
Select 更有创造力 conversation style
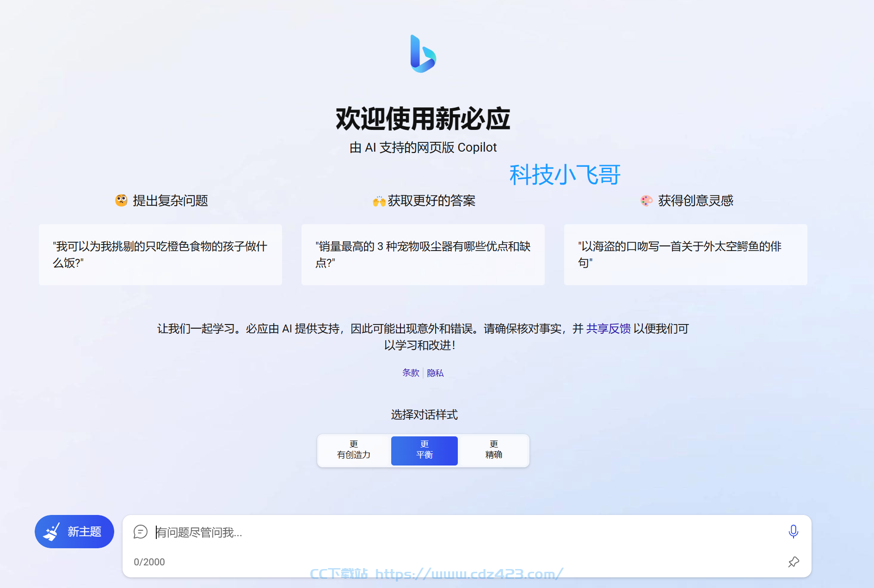point(354,450)
